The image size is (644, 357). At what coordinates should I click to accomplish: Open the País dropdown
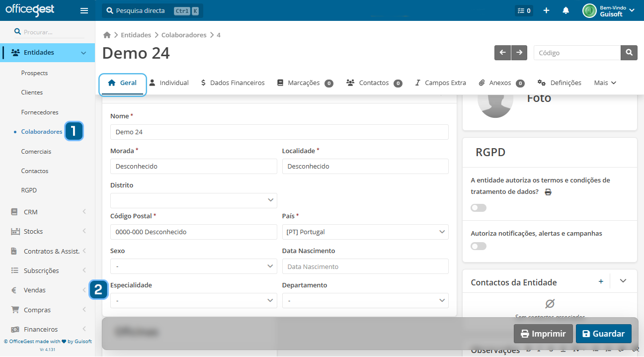tap(365, 232)
